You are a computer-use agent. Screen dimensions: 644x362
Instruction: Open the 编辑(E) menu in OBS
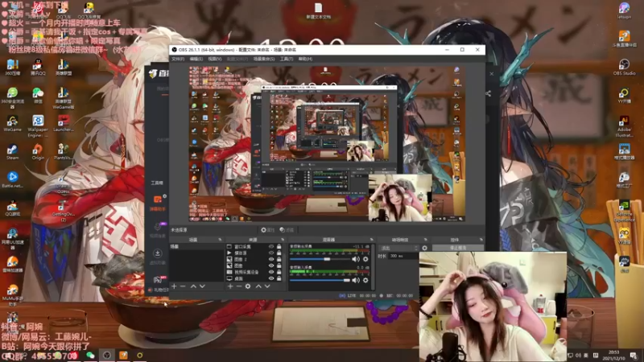[196, 59]
